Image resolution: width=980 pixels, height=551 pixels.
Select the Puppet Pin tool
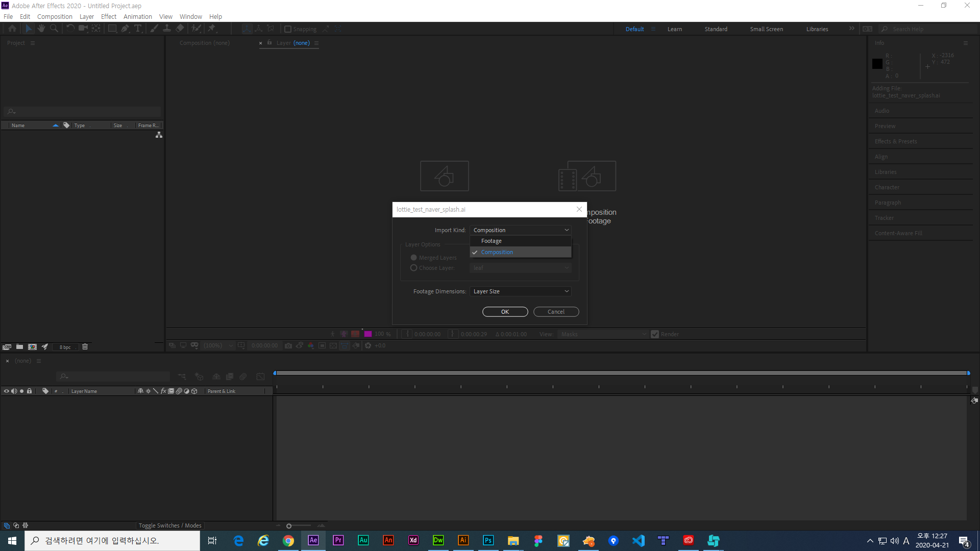[x=212, y=29]
